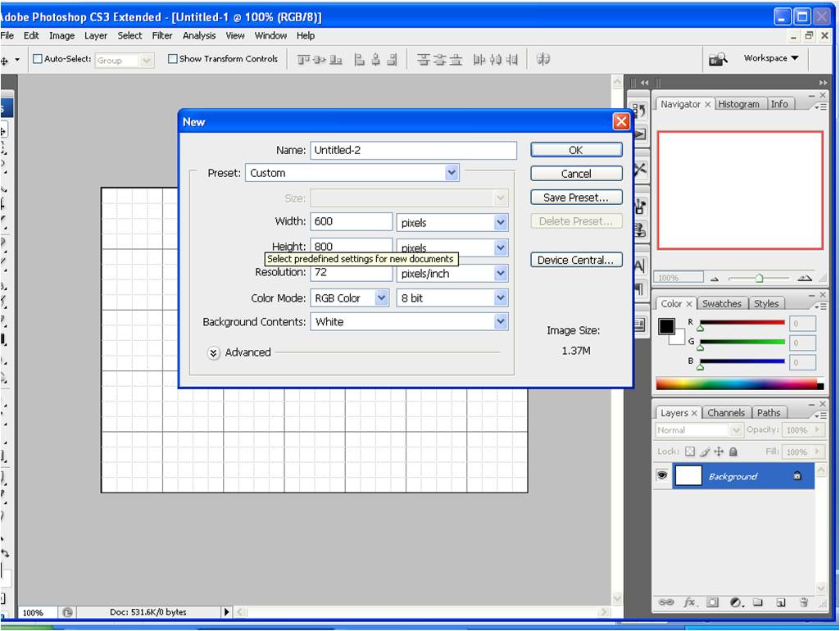Open bit depth dropdown showing 8 bit

452,297
